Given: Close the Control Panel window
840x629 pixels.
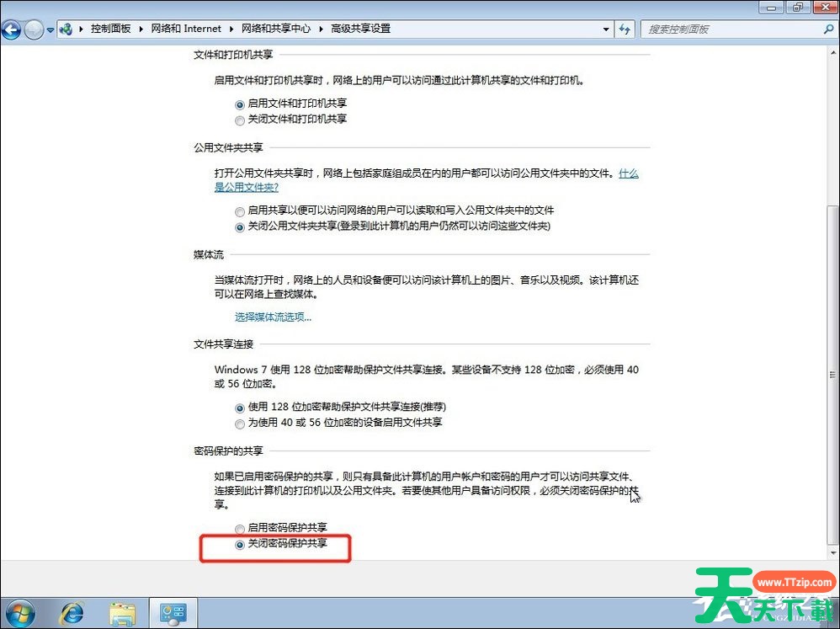Looking at the screenshot, I should [825, 7].
